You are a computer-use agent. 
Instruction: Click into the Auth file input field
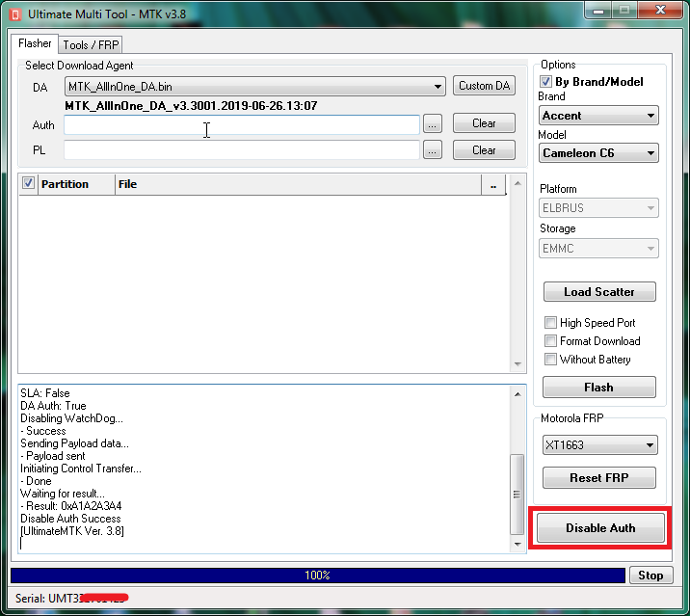pyautogui.click(x=242, y=125)
